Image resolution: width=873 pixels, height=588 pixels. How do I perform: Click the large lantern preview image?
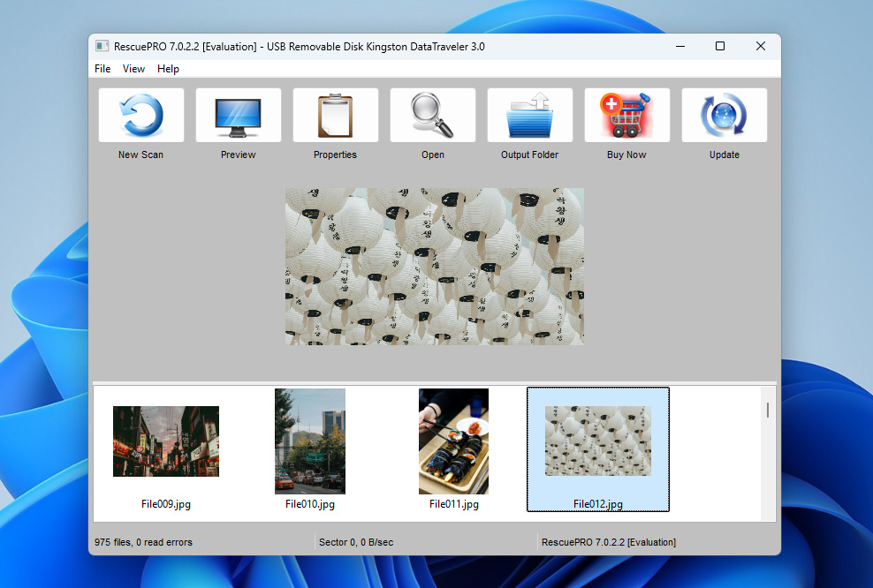(434, 266)
